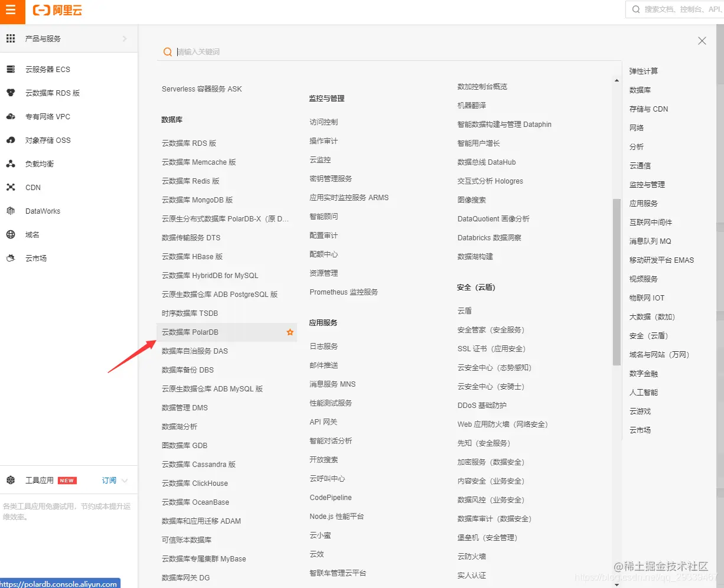
Task: Click the Alibaba Cloud logo
Action: 57,10
